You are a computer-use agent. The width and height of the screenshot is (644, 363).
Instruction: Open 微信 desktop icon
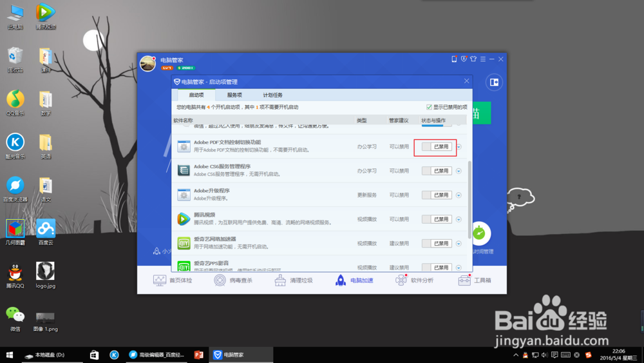pyautogui.click(x=15, y=319)
